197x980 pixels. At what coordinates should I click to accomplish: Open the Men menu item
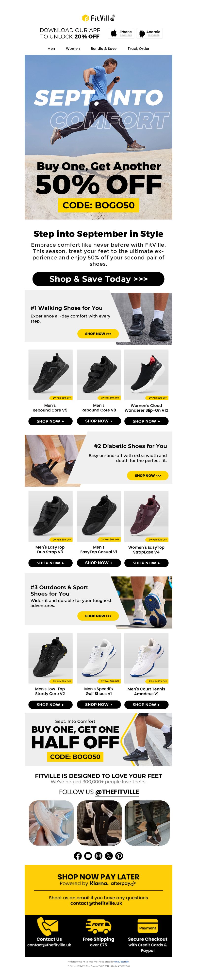pyautogui.click(x=51, y=49)
